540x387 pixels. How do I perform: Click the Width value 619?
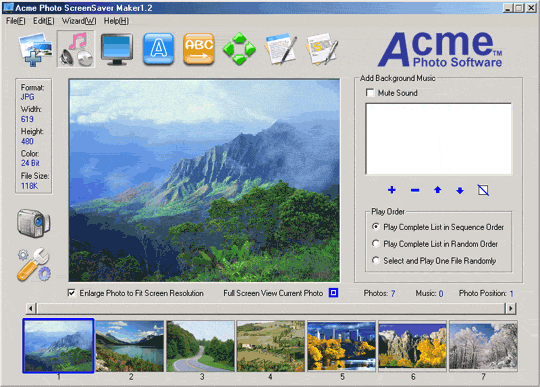tap(27, 119)
